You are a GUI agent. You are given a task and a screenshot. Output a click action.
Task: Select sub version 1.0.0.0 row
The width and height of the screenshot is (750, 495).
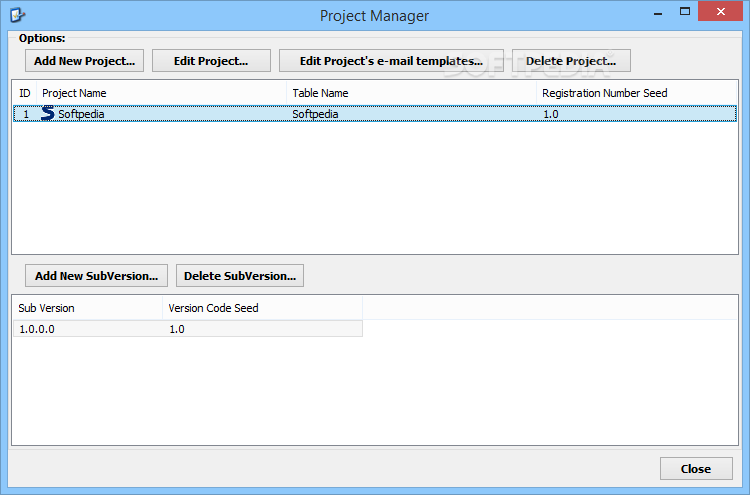click(x=188, y=329)
